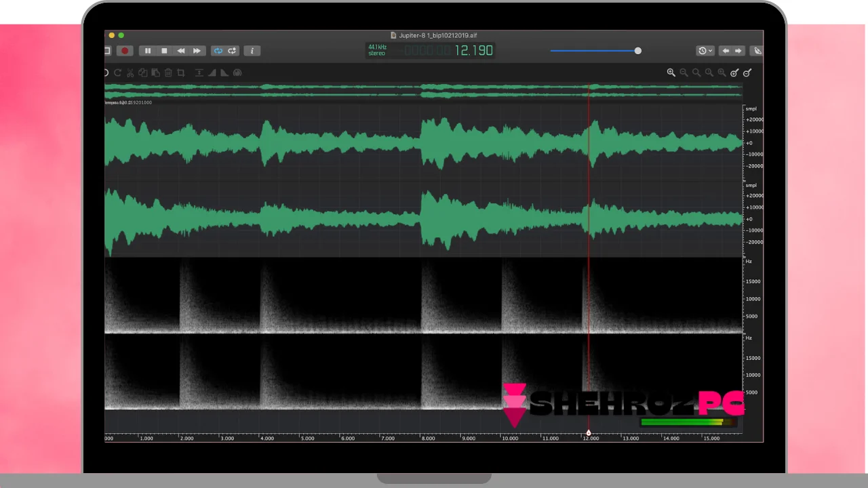This screenshot has height=488, width=868.
Task: Copy the selection using the copy icon
Action: (142, 73)
